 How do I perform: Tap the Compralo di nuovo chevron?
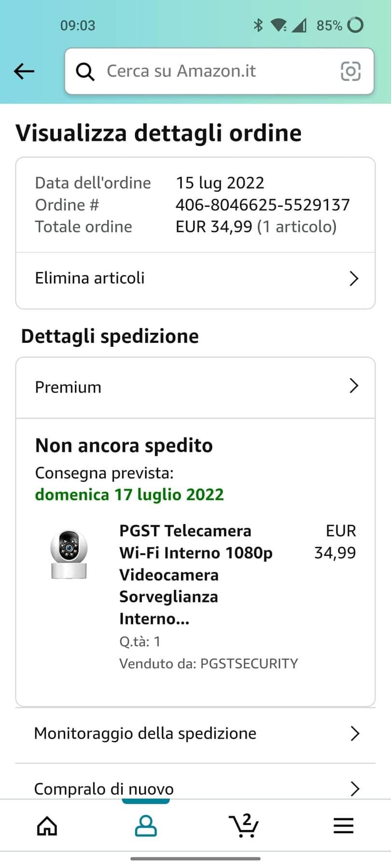[x=355, y=788]
